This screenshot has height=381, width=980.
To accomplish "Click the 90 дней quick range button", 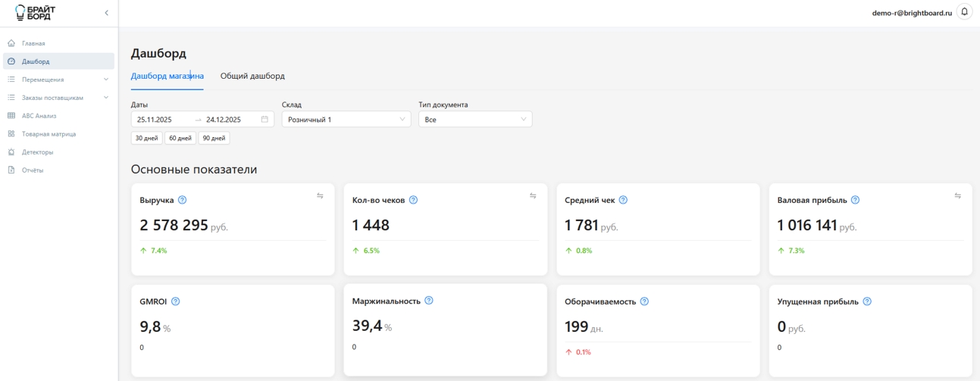I will click(x=214, y=138).
